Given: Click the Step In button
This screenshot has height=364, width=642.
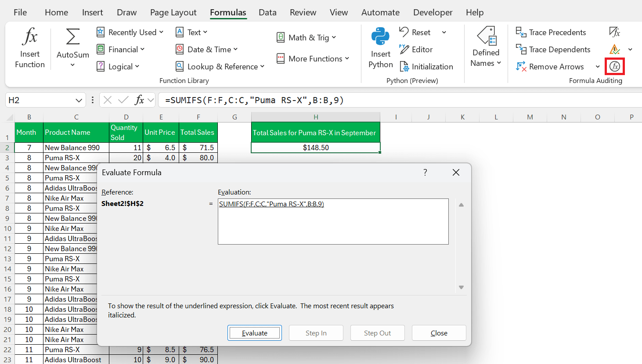Looking at the screenshot, I should (316, 333).
